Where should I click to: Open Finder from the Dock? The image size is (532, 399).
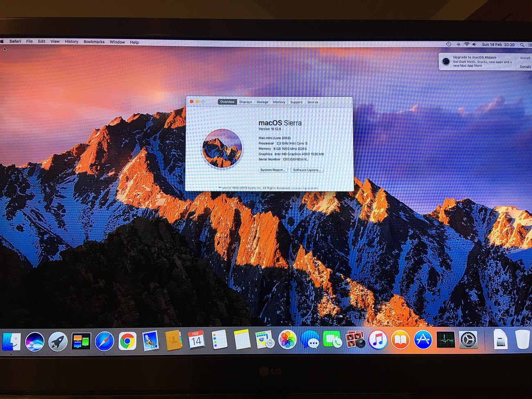tap(12, 341)
